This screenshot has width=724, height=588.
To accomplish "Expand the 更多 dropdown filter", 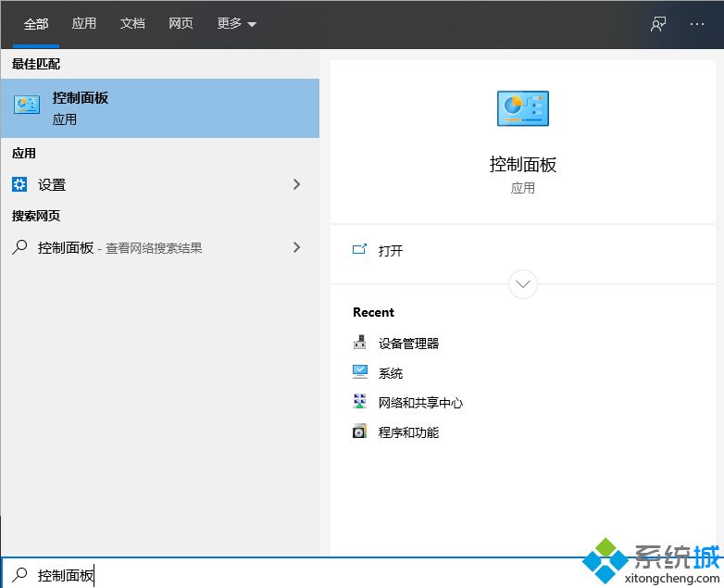I will pos(237,24).
